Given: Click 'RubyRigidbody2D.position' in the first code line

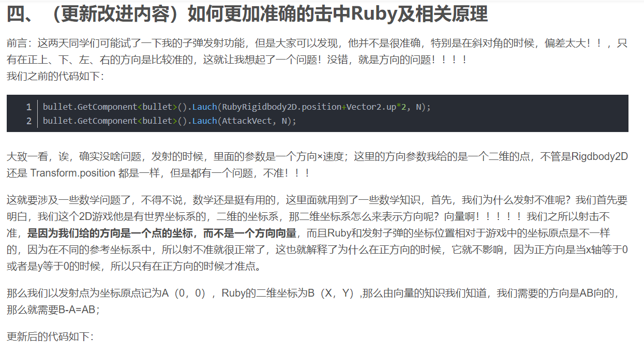Looking at the screenshot, I should click(281, 107).
